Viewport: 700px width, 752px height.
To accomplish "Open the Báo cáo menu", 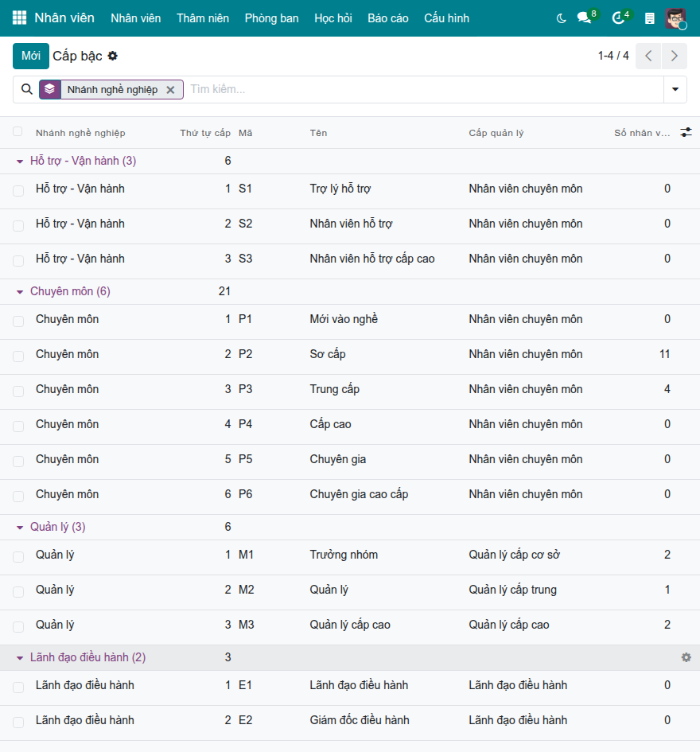I will coord(388,18).
